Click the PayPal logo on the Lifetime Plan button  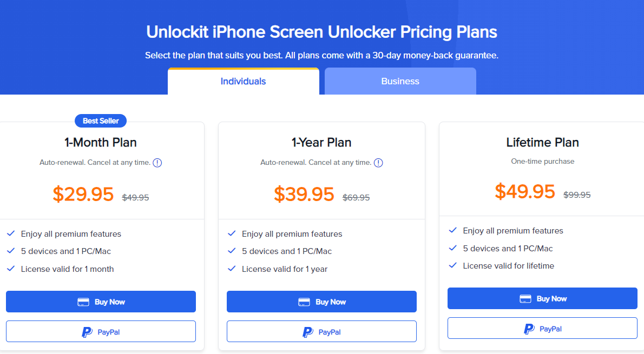tap(528, 329)
